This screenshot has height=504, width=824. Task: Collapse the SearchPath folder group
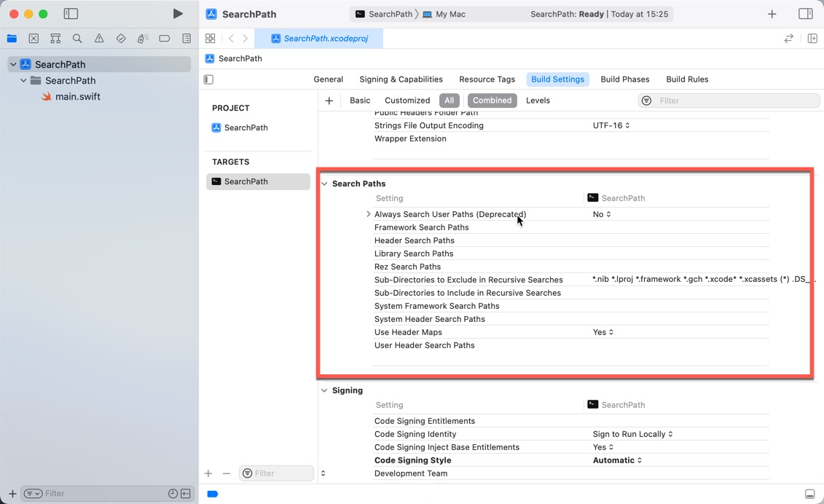tap(23, 80)
